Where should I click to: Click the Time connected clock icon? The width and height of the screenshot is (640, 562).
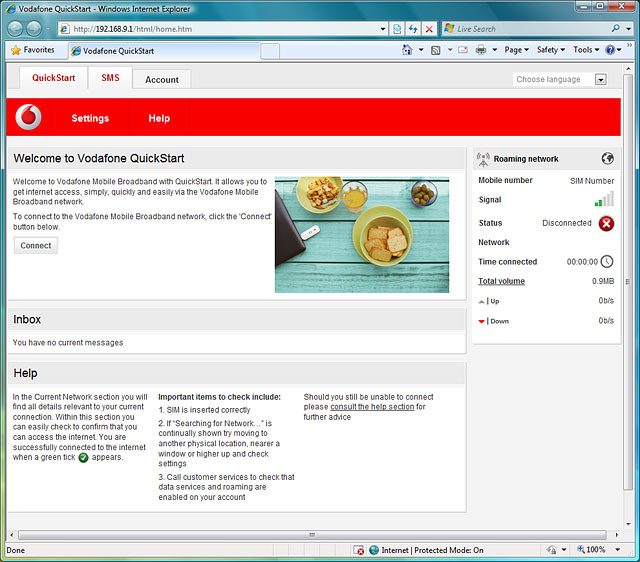(x=607, y=261)
